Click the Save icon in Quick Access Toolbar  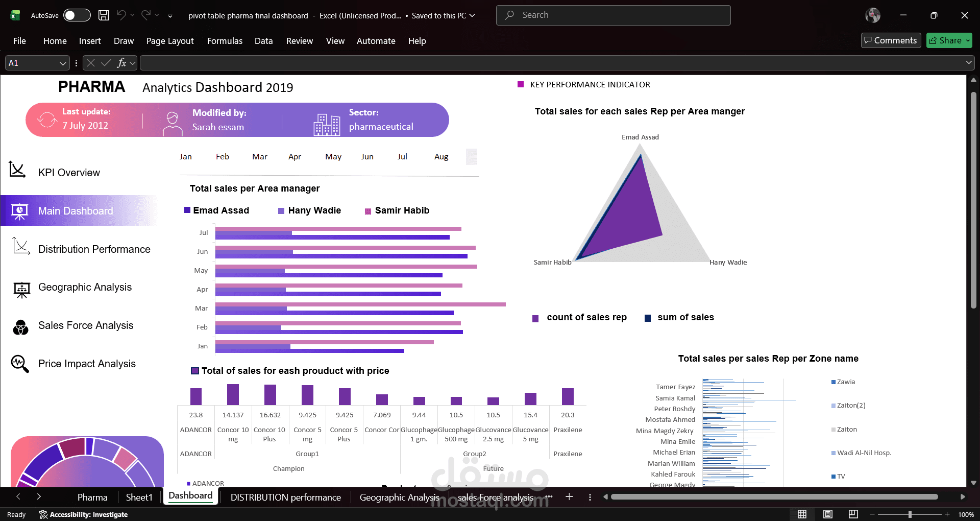pos(103,15)
